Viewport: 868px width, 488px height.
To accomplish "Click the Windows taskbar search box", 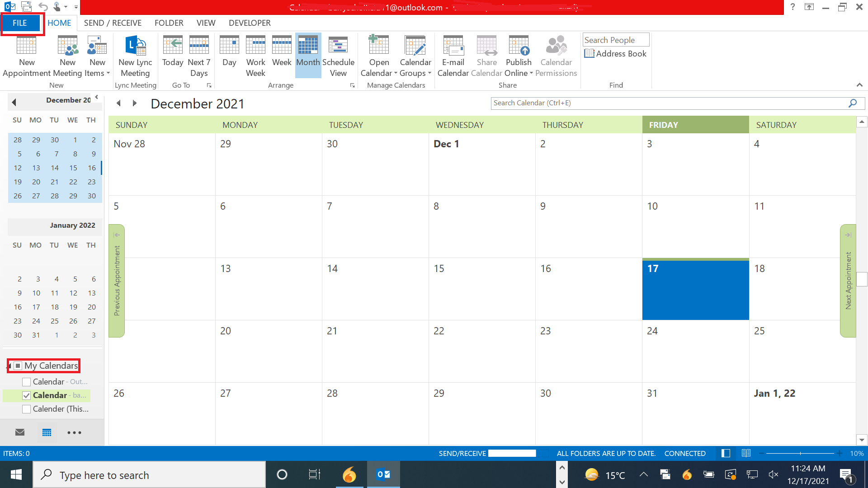I will [x=149, y=475].
